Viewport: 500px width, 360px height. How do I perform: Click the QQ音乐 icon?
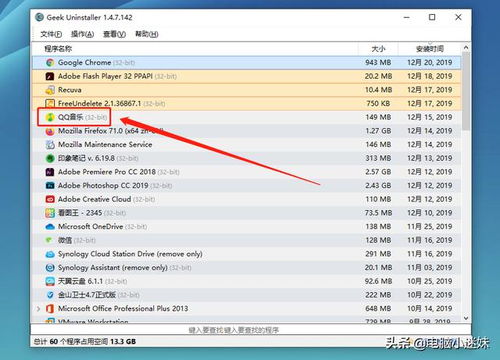[x=50, y=117]
